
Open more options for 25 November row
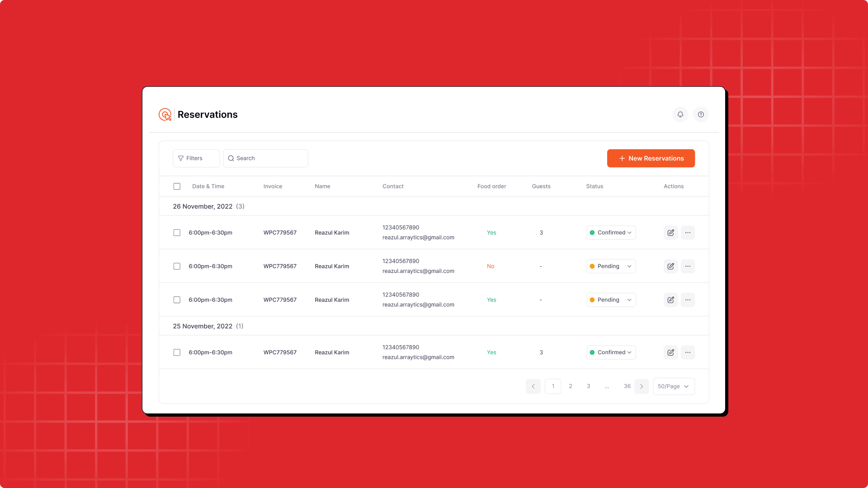(x=688, y=352)
